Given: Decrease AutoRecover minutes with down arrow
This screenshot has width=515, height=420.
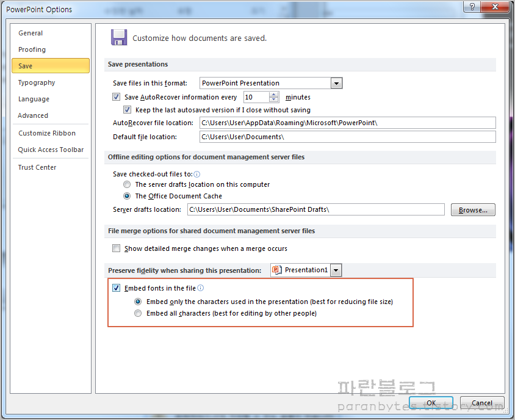Looking at the screenshot, I should tap(273, 100).
